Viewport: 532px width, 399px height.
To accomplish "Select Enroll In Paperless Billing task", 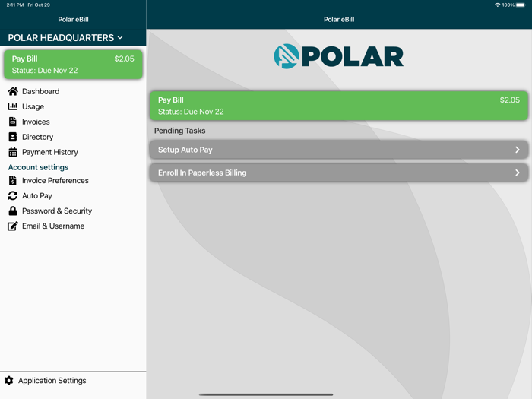I will click(339, 173).
